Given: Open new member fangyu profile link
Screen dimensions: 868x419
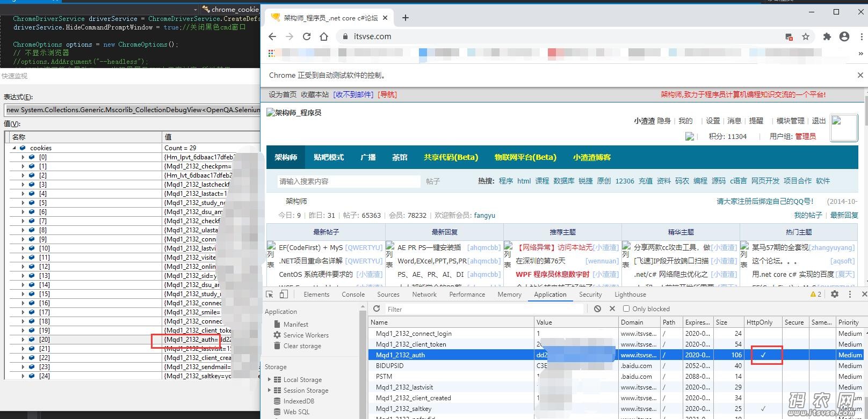Looking at the screenshot, I should click(484, 215).
